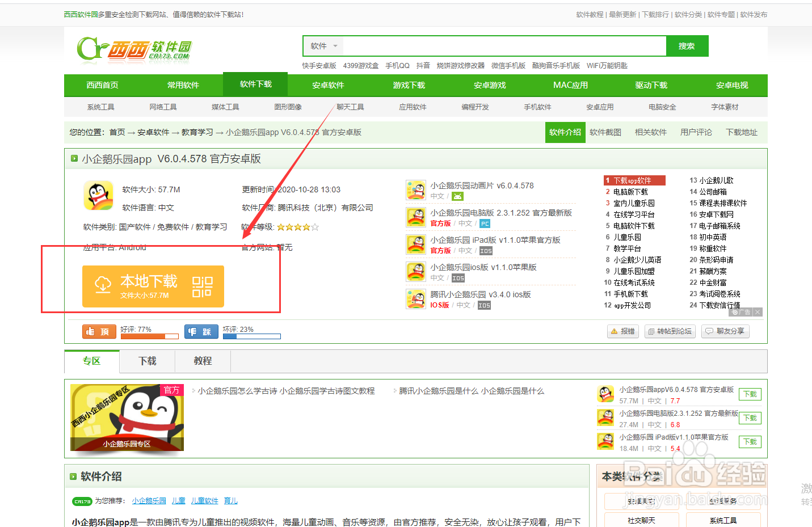The image size is (812, 527).
Task: Open recommended tag 育儿
Action: pos(230,501)
